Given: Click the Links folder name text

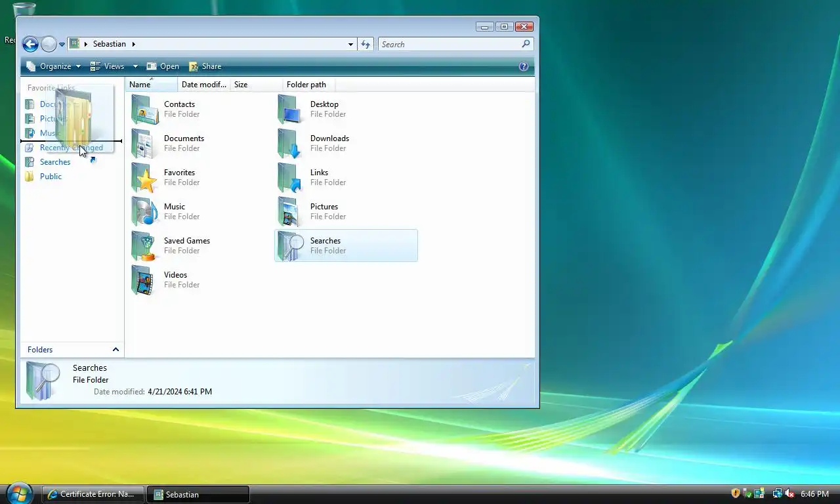Looking at the screenshot, I should (319, 173).
